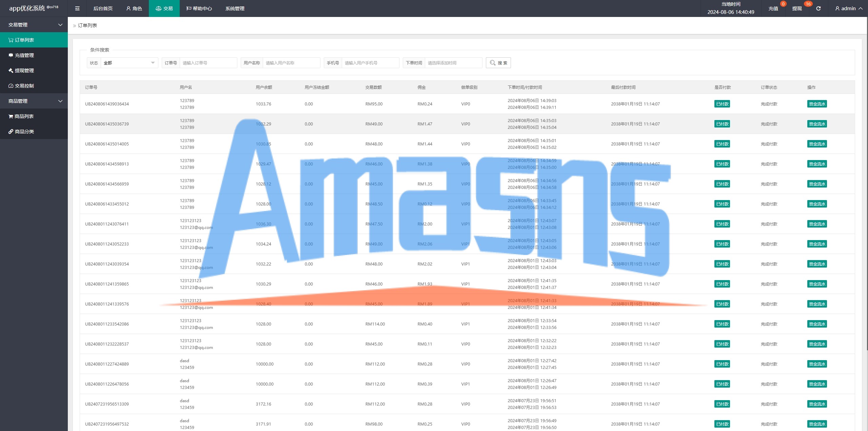This screenshot has width=868, height=431.
Task: Click 做单级别 column header
Action: tap(469, 87)
